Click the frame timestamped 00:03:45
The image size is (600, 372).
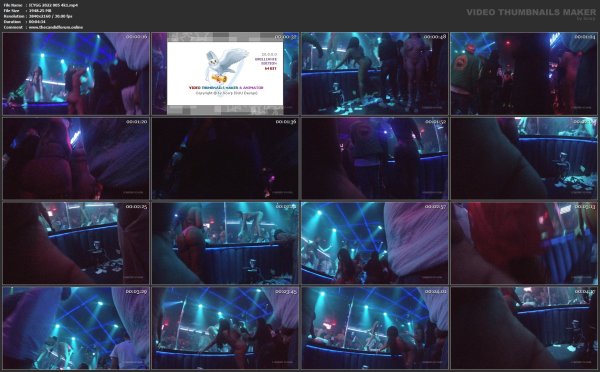[225, 328]
